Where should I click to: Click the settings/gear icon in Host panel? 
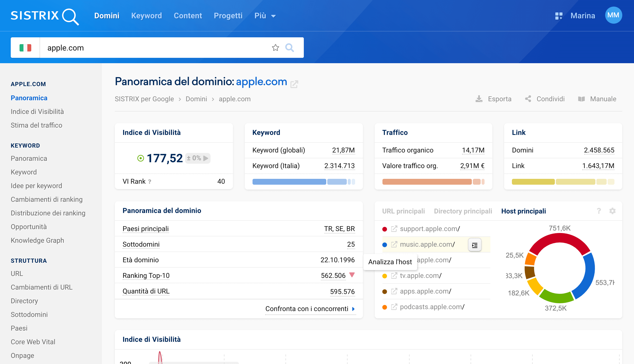613,211
